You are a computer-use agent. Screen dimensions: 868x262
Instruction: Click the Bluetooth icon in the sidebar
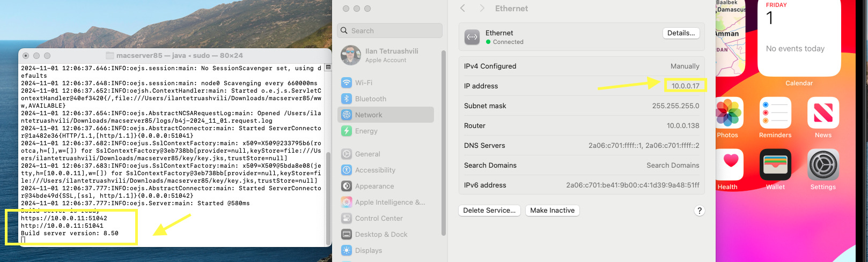[347, 99]
